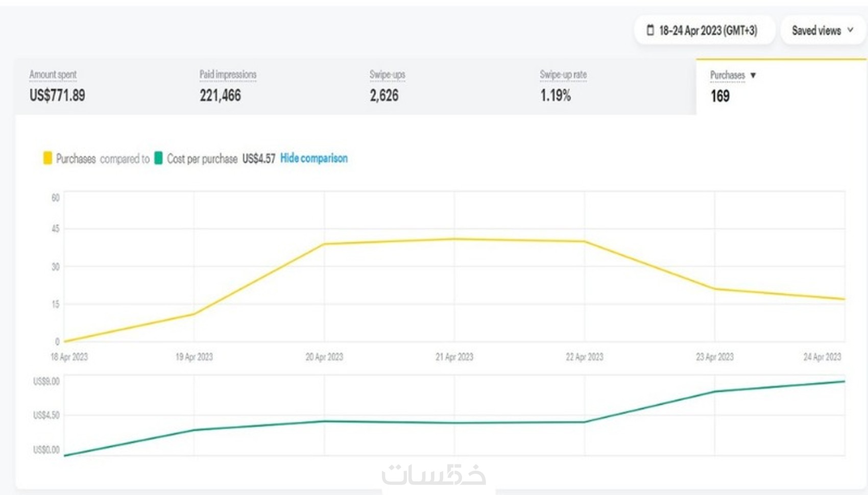Click the Cost per purchase legend label

pyautogui.click(x=202, y=159)
